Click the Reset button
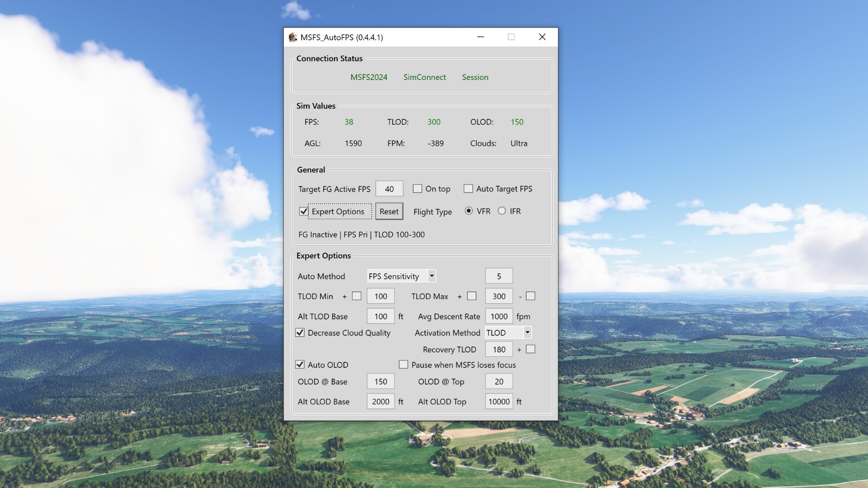Image resolution: width=868 pixels, height=488 pixels. coord(389,211)
